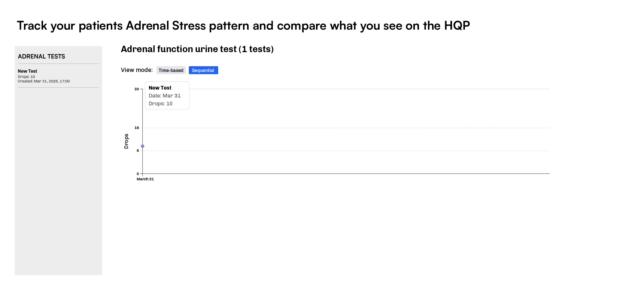Click the View mode label
The width and height of the screenshot is (644, 300).
(x=137, y=70)
